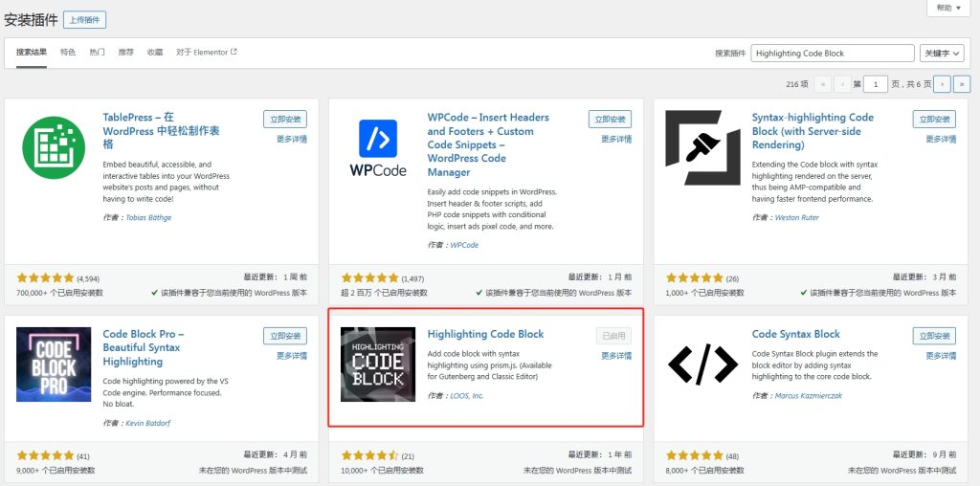The width and height of the screenshot is (980, 486).
Task: Open 更多详情 for Code Syntax Block
Action: click(x=942, y=356)
